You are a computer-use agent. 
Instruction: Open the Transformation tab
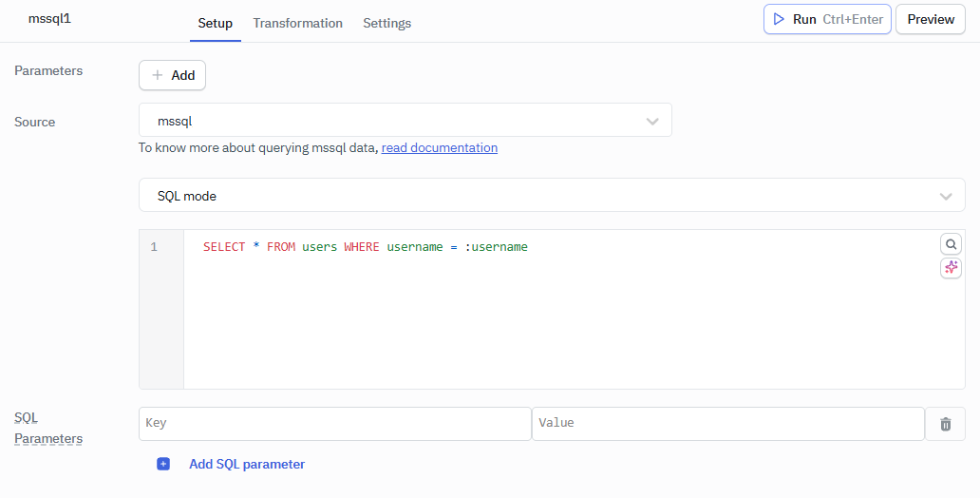(x=297, y=23)
